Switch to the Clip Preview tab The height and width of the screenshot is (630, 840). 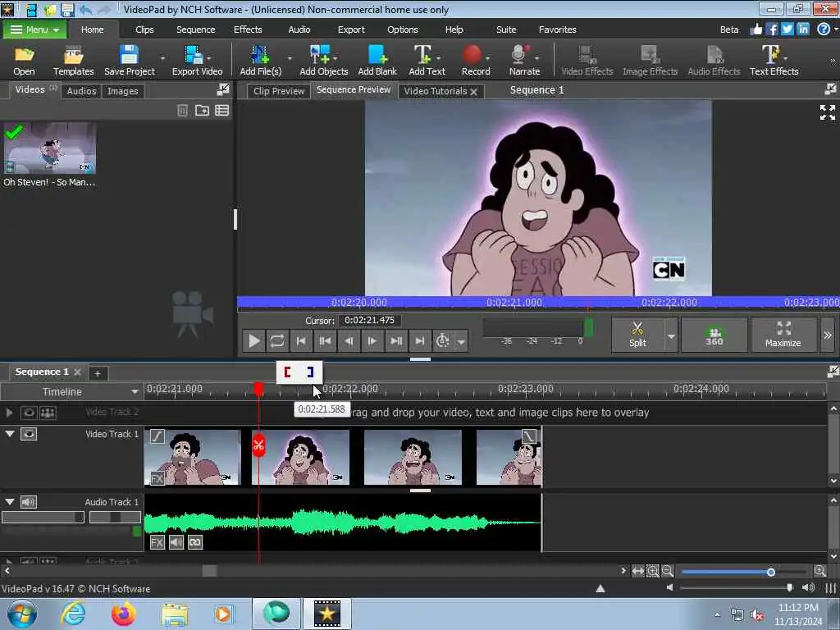279,91
